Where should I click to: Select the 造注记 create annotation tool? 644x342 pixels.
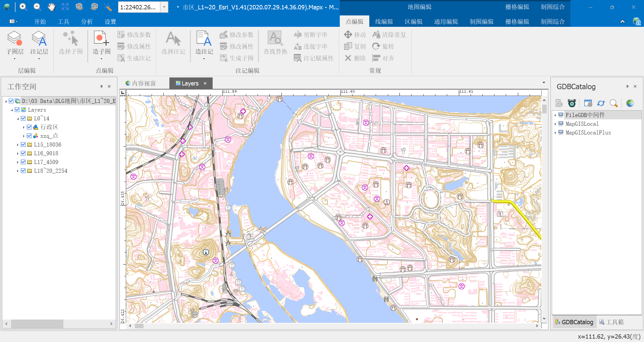[204, 45]
